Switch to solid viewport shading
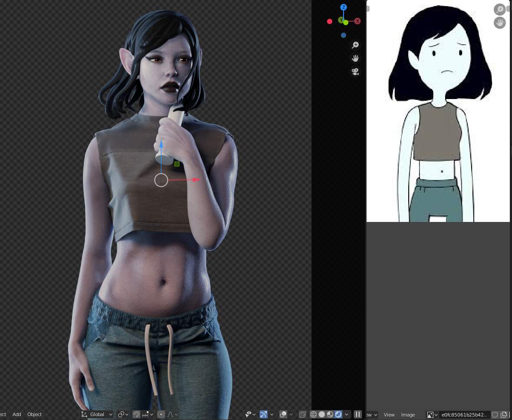 (322, 414)
